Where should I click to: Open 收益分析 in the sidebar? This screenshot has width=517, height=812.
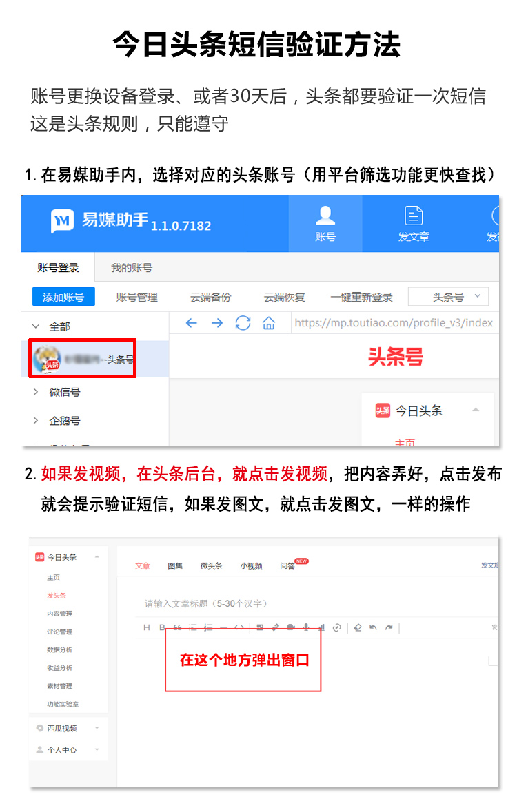point(60,668)
